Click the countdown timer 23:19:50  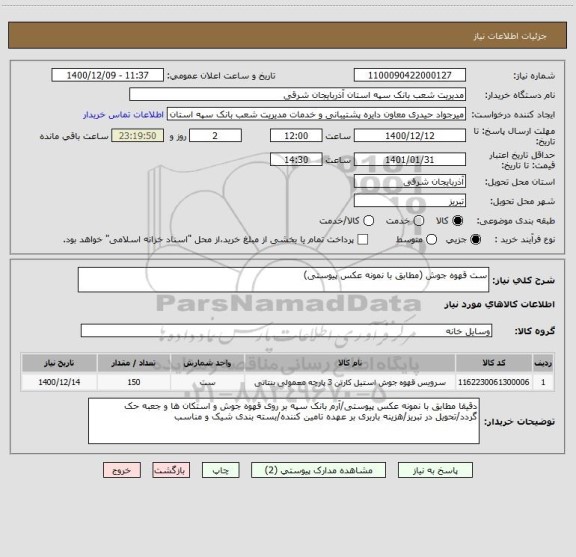click(x=138, y=136)
